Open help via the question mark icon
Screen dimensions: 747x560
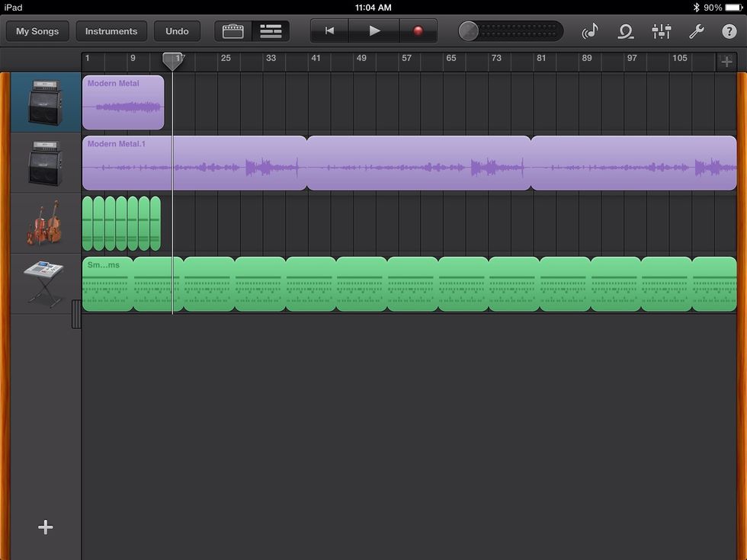[x=730, y=31]
